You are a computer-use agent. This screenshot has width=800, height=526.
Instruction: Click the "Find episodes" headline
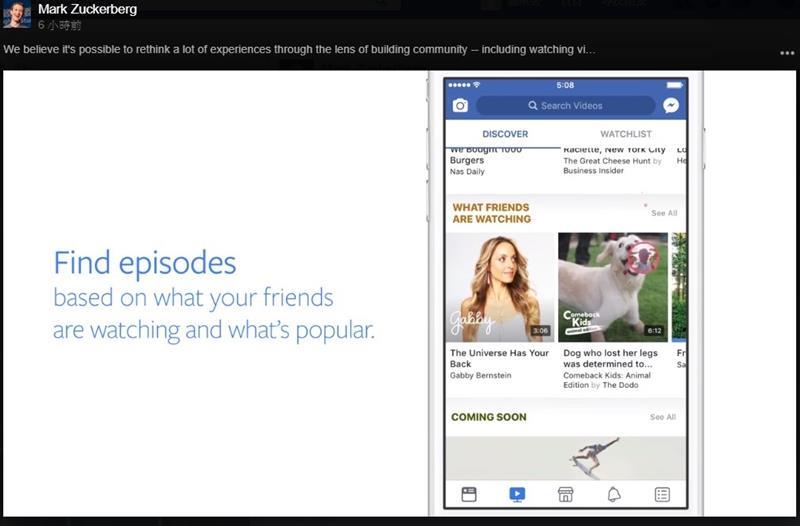tap(145, 263)
